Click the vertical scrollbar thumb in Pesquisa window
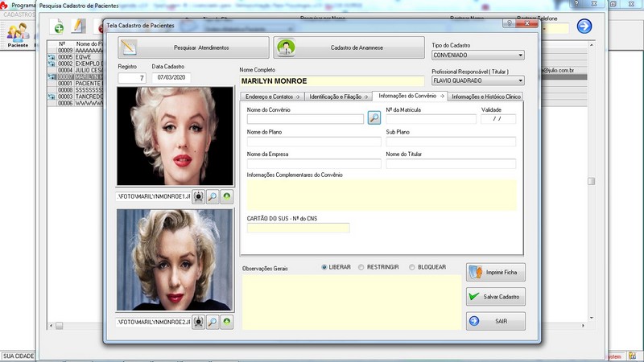Screen dimensions: 644x362 coord(592,181)
